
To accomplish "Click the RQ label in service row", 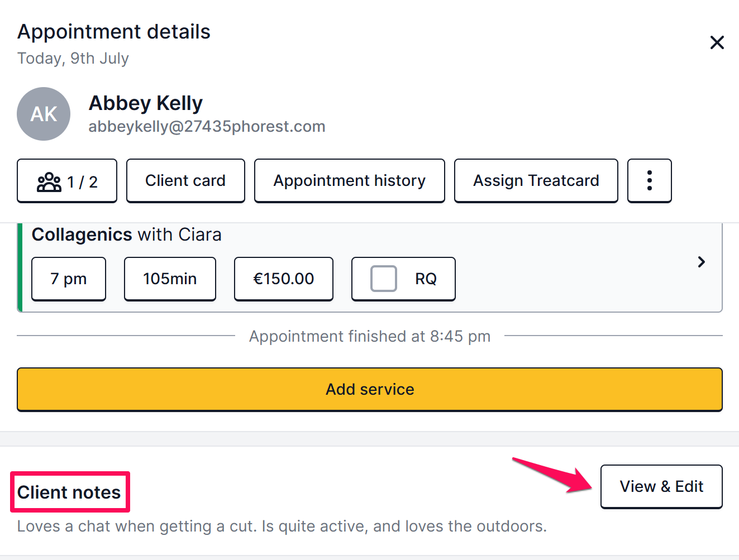I will 426,279.
